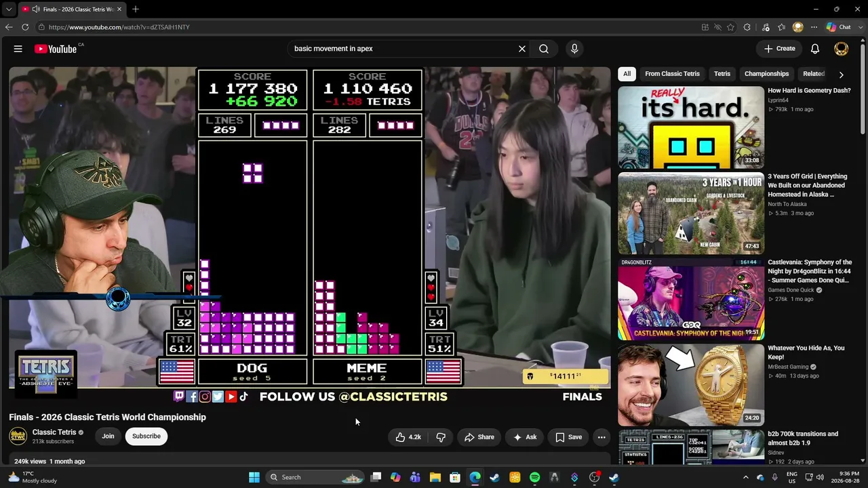The image size is (868, 488).
Task: Start voice search with the microphone
Action: (x=574, y=49)
